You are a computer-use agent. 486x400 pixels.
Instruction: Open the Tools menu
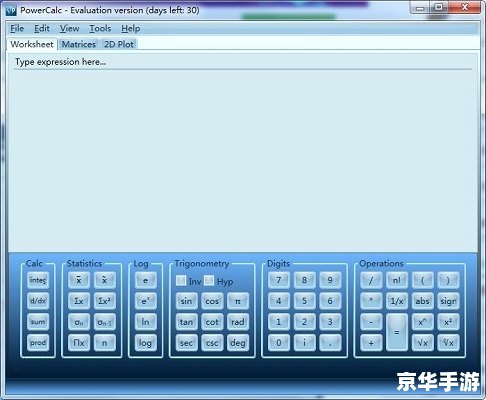100,29
